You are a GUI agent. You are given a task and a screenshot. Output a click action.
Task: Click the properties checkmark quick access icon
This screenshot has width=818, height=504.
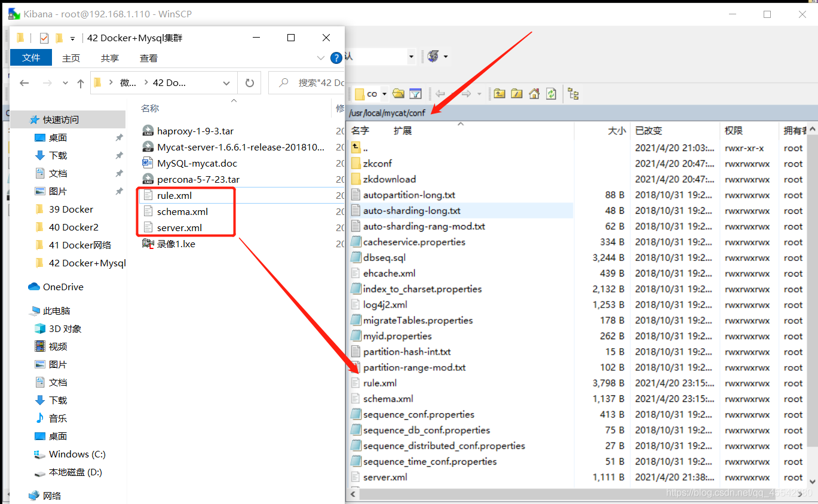44,38
